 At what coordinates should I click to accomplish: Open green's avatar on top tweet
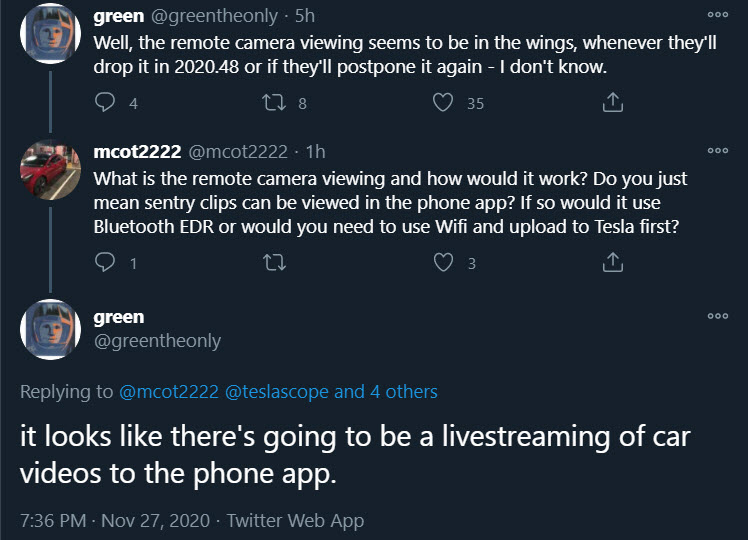click(50, 33)
